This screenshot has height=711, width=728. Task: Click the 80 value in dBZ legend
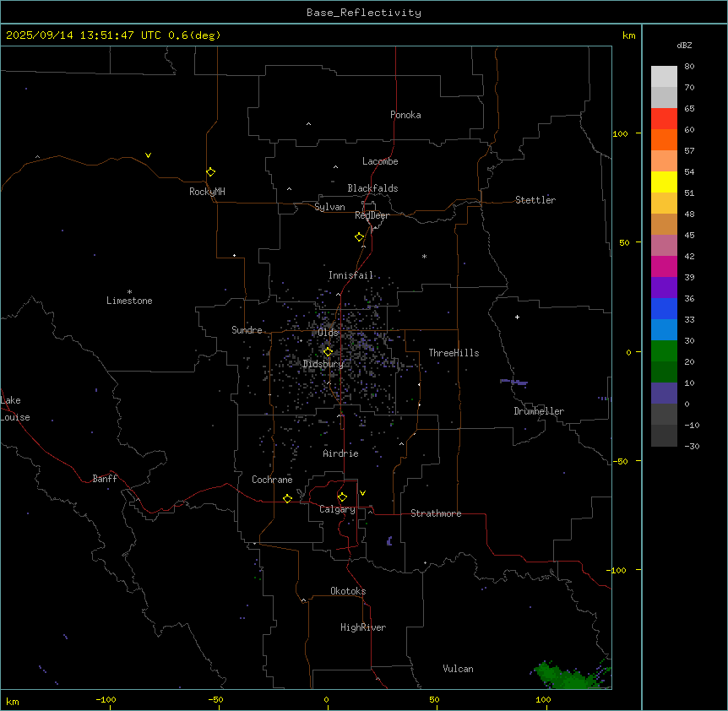[x=689, y=67]
